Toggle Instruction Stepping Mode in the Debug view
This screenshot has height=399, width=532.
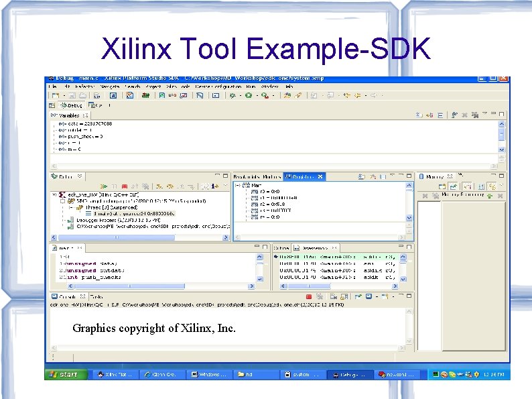tap(215, 186)
